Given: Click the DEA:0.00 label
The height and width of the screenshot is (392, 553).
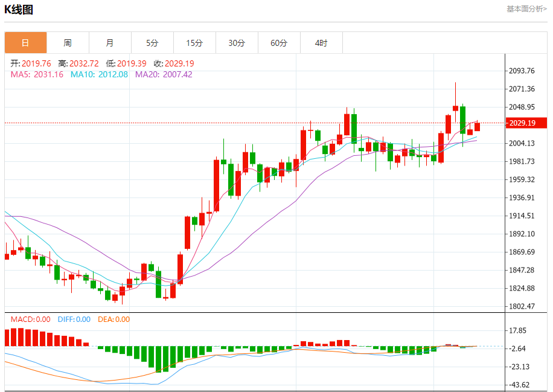Looking at the screenshot, I should (x=113, y=320).
